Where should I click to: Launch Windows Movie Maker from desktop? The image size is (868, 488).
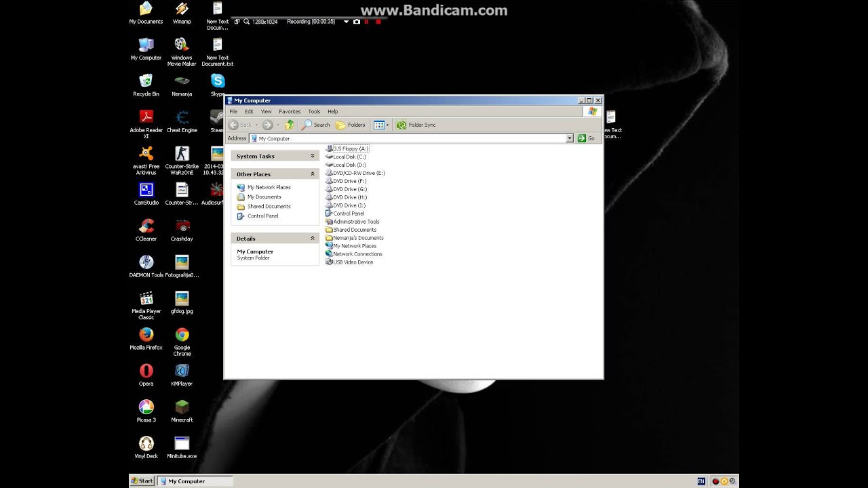182,52
